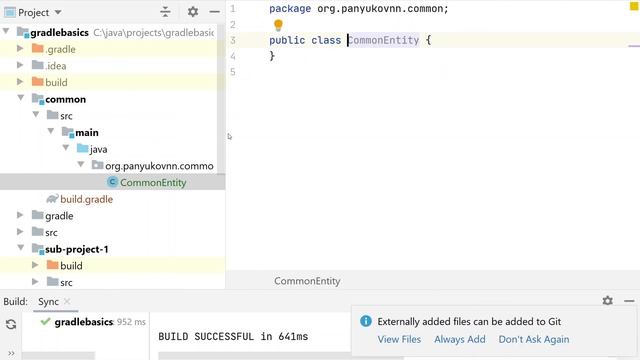Screen dimensions: 640x360
Task: Open Project panel settings gear
Action: (x=193, y=12)
